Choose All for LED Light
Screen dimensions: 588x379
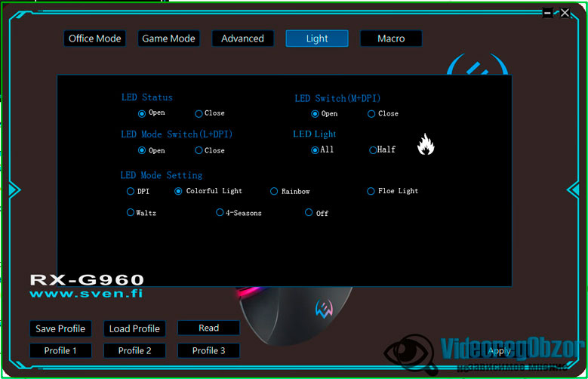click(x=315, y=150)
